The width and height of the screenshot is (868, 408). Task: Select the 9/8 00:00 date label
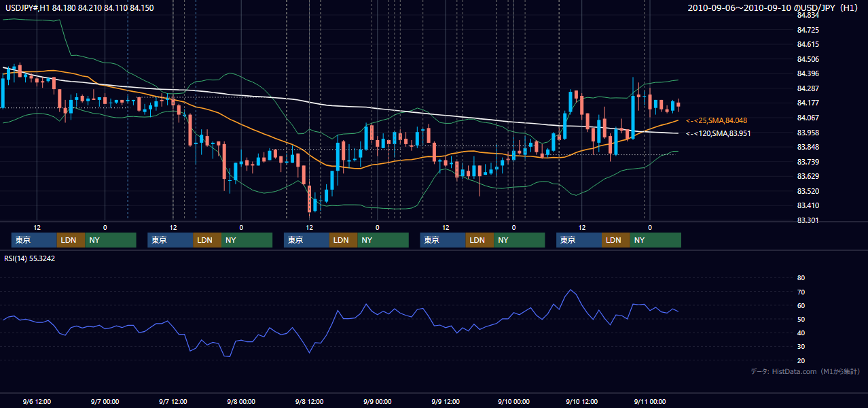[x=241, y=401]
